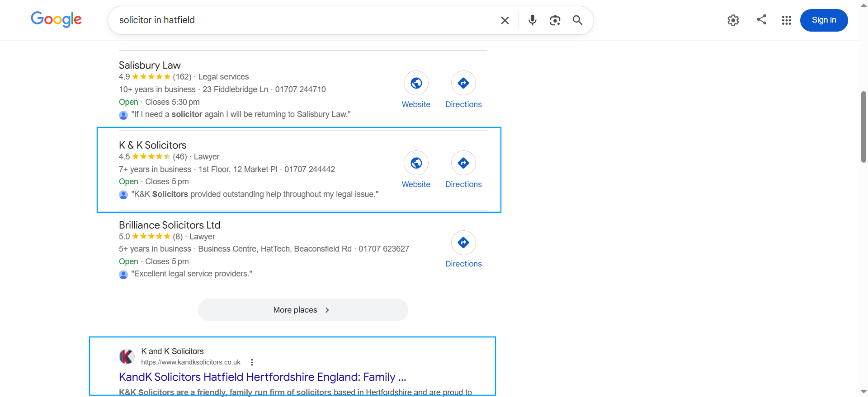
Task: Click Directions label for Salisbury Law
Action: [x=463, y=104]
